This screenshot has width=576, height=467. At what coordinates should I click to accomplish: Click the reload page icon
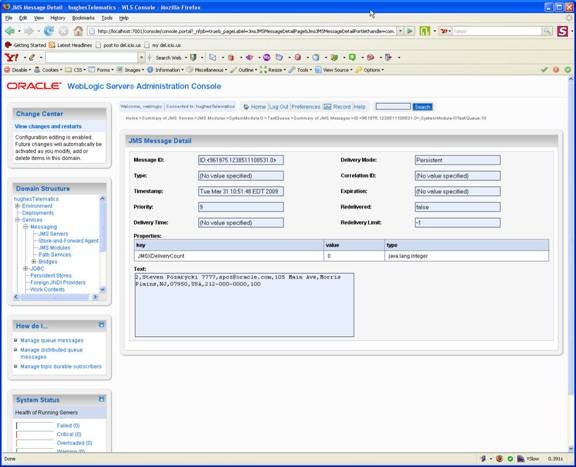click(48, 31)
